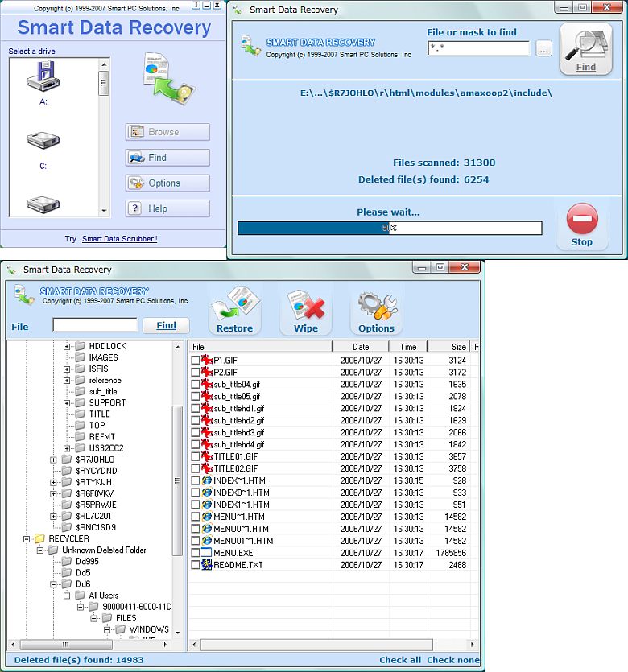The height and width of the screenshot is (672, 628).
Task: Expand the ISPIS folder node
Action: pos(67,369)
